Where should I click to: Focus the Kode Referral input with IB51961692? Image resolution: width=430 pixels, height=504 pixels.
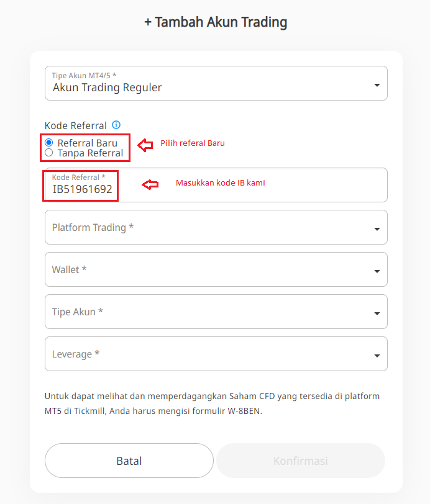pos(82,189)
